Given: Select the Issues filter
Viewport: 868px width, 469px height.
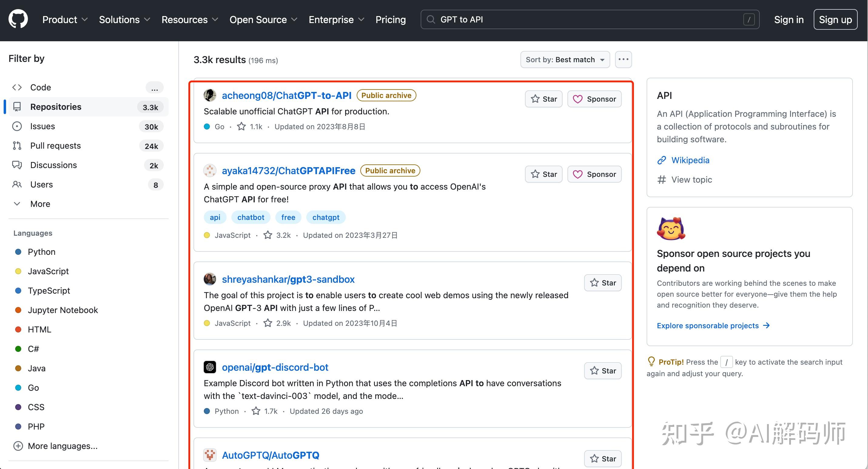Looking at the screenshot, I should pyautogui.click(x=88, y=126).
